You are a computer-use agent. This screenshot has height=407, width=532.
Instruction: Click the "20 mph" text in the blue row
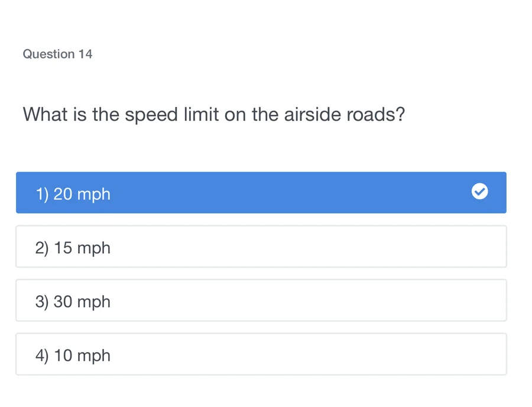pyautogui.click(x=82, y=194)
